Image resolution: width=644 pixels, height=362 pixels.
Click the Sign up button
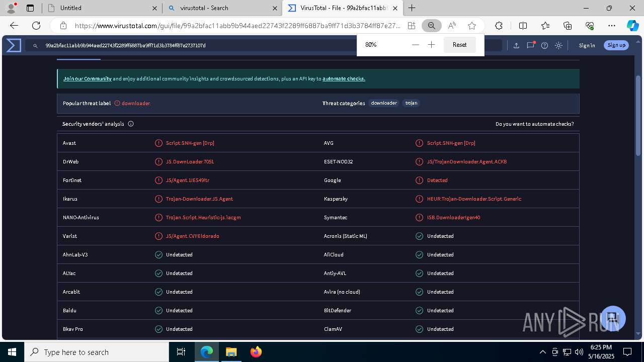(616, 45)
